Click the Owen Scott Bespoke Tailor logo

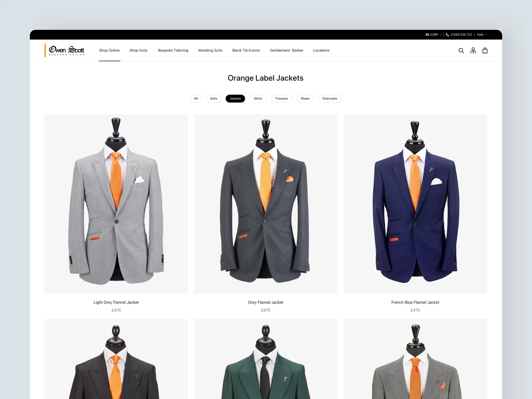[x=64, y=51]
